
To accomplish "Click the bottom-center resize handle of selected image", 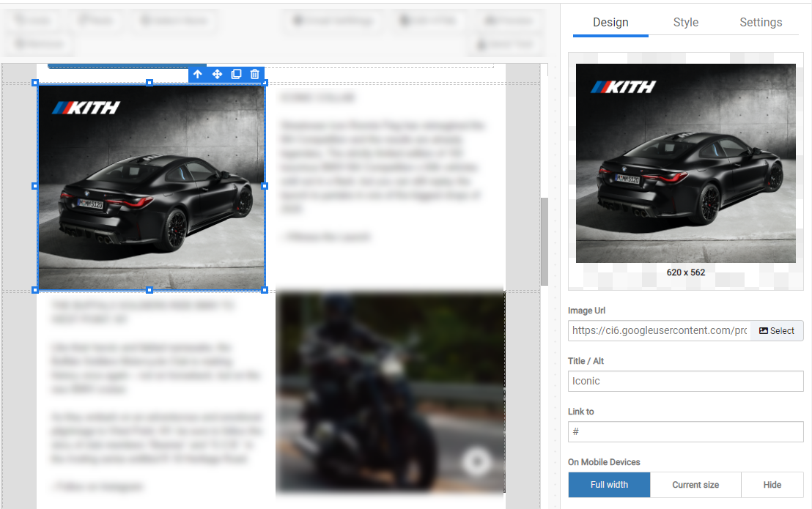I will [150, 290].
